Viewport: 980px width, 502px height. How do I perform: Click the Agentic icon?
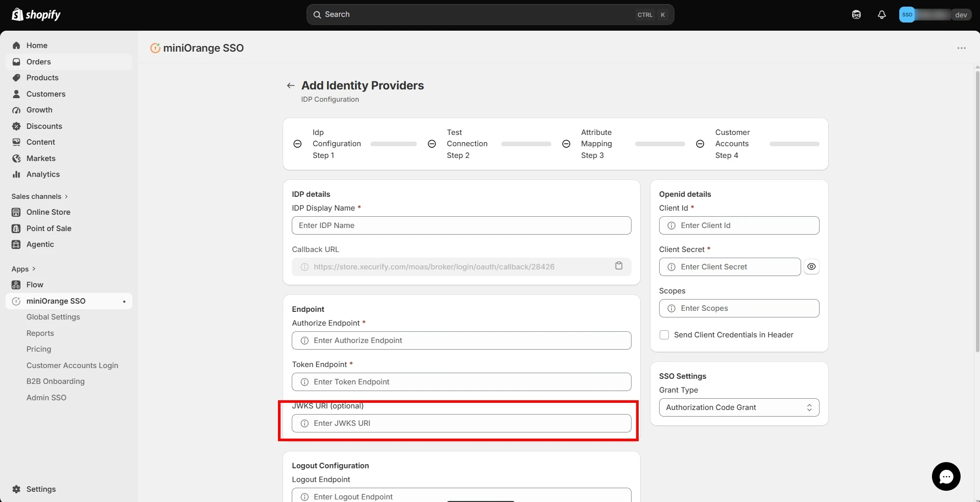click(x=16, y=244)
